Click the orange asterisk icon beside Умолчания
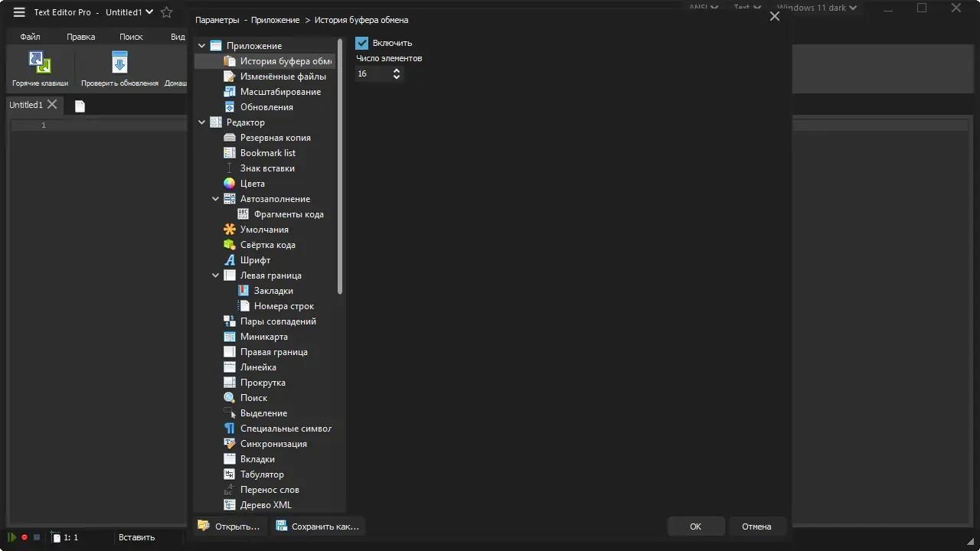980x551 pixels. tap(229, 230)
